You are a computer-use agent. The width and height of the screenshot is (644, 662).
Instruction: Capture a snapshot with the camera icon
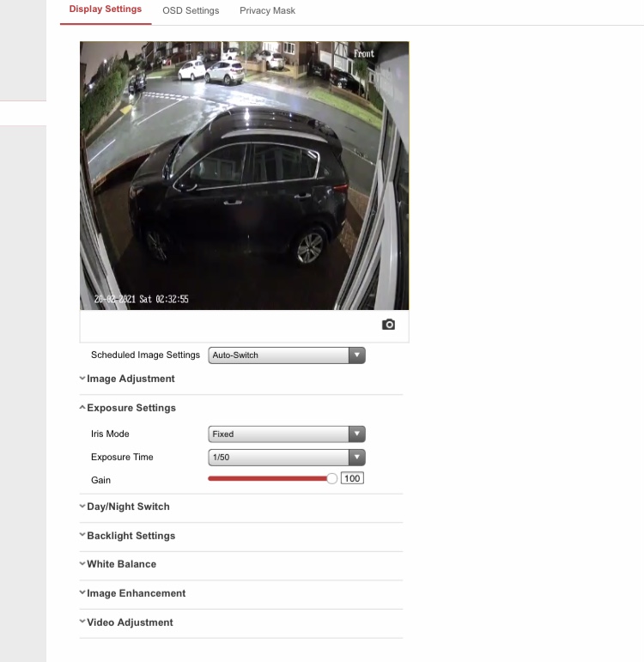click(389, 325)
